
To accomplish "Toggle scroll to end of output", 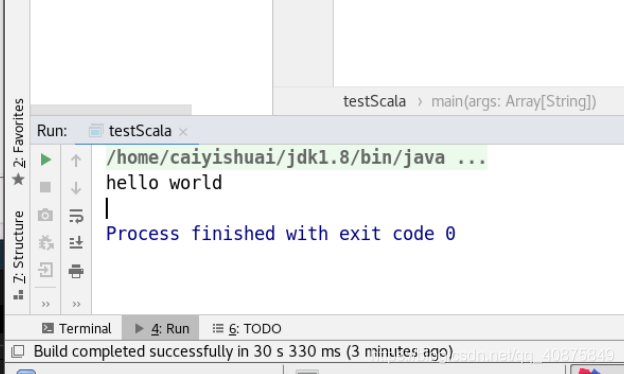I will coord(76,242).
